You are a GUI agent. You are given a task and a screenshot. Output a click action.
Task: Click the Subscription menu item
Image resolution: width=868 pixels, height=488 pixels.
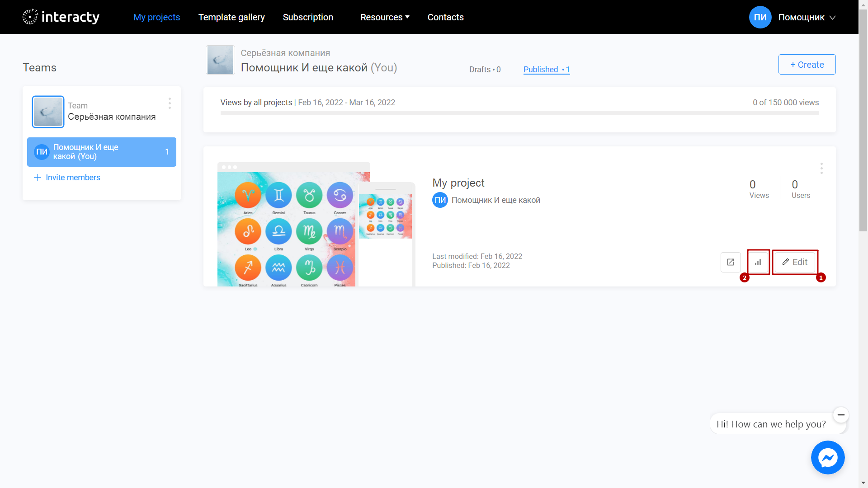point(307,17)
